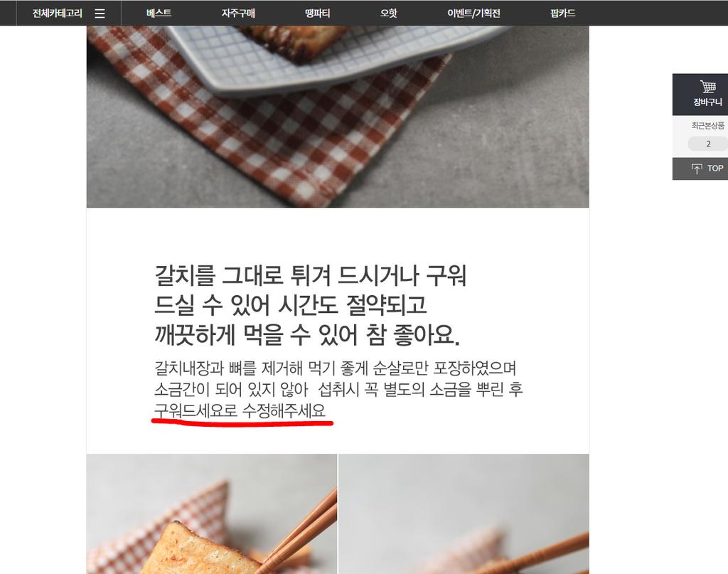This screenshot has height=574, width=728.
Task: Click the TOP arrow icon
Action: (697, 169)
